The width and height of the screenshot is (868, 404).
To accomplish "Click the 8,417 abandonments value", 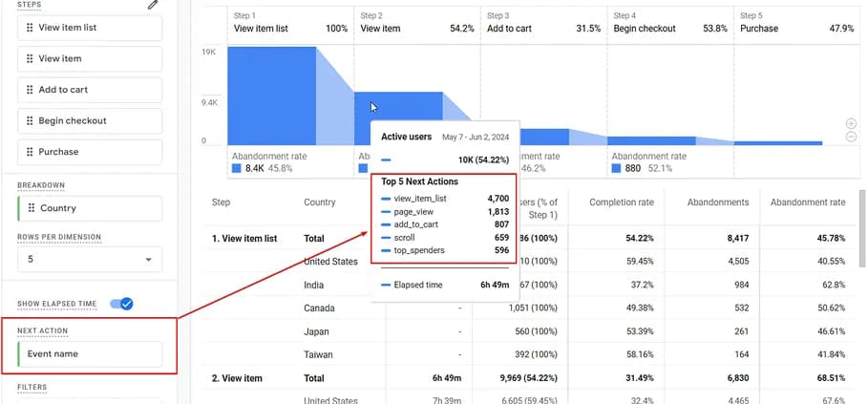I will (736, 239).
